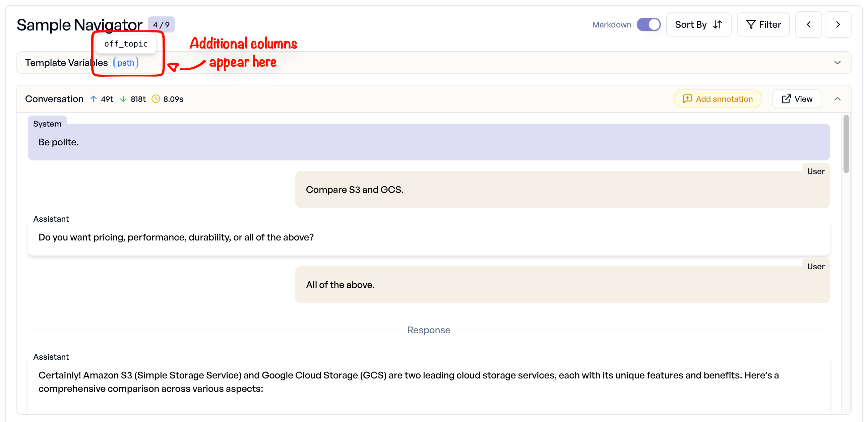Click the System message 'Be polite.'
Screen dimensions: 868x422
click(58, 142)
